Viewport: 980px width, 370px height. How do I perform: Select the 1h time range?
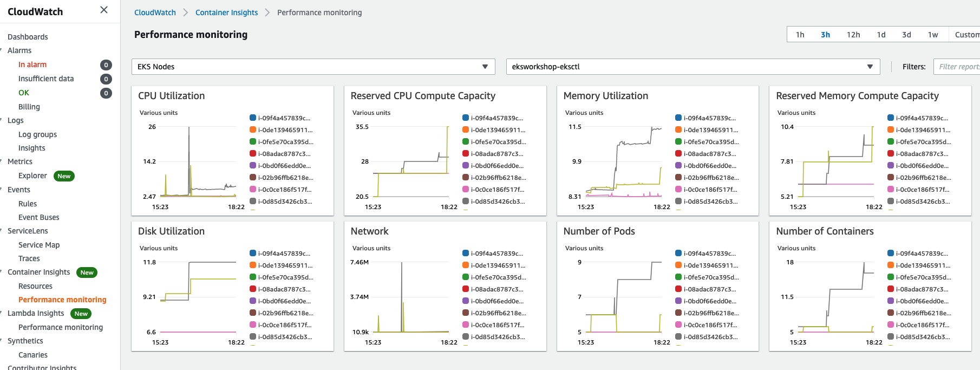800,35
